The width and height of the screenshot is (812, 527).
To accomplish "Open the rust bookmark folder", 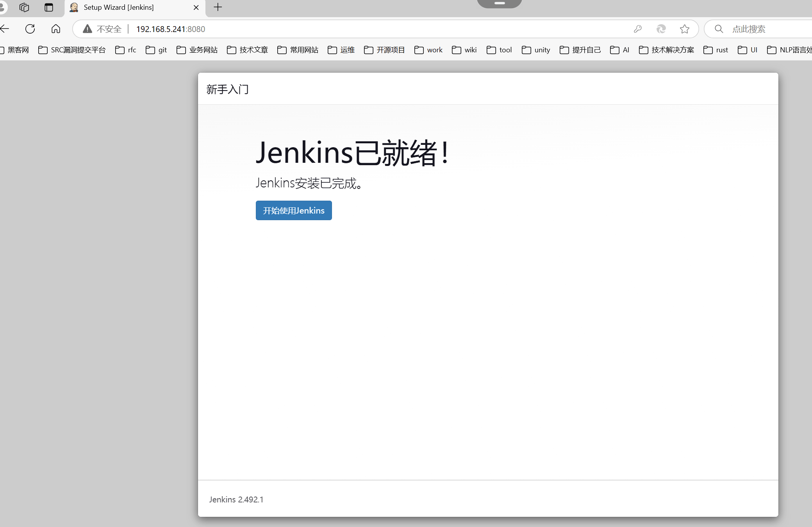I will pos(716,50).
